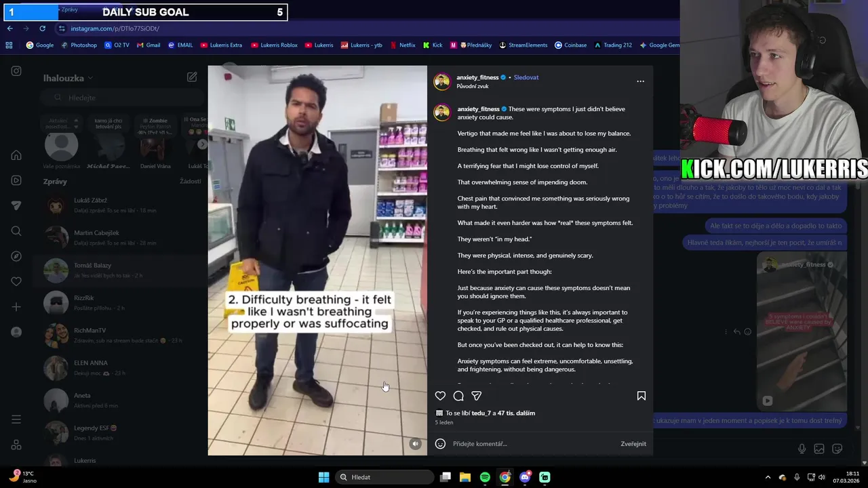The height and width of the screenshot is (488, 868).
Task: Open Reels icon in Instagram sidebar
Action: point(16,180)
